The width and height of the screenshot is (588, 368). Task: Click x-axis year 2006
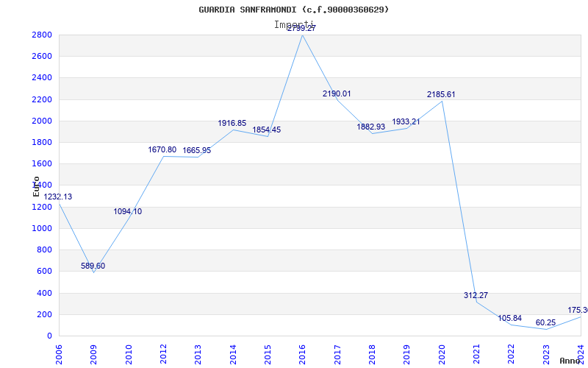(59, 355)
